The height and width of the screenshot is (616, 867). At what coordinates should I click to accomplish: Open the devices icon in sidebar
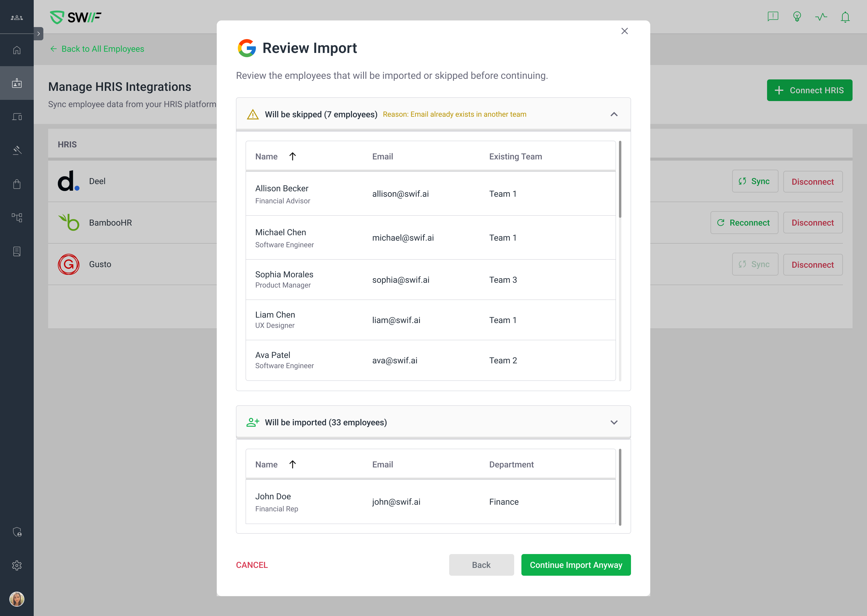17,116
